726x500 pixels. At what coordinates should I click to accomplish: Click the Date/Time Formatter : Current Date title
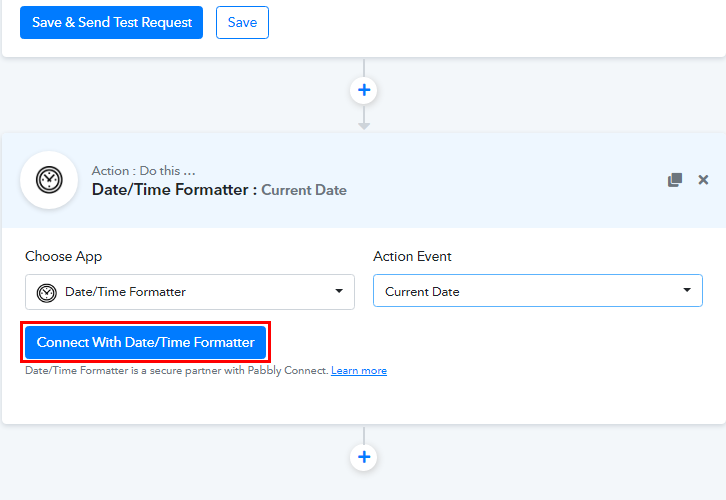tap(219, 190)
